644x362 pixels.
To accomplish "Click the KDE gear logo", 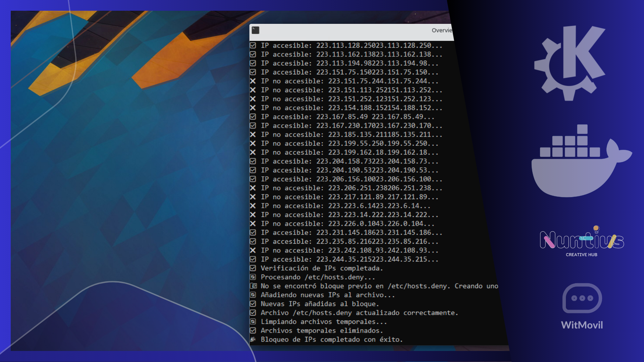I will (570, 63).
